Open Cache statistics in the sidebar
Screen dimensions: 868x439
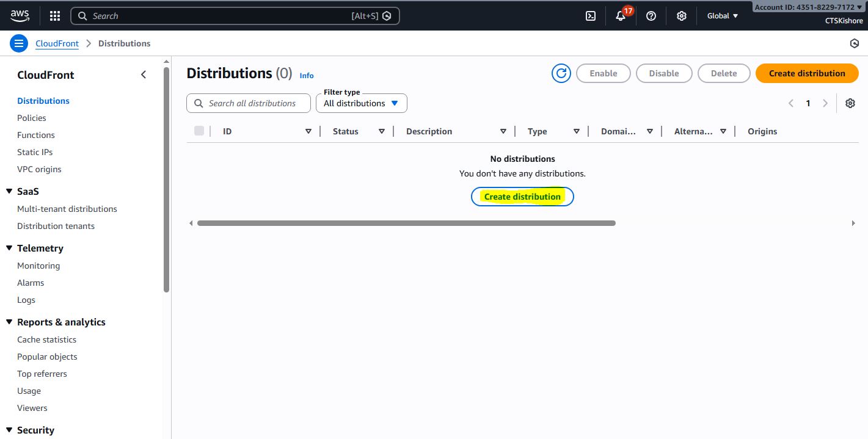click(46, 339)
